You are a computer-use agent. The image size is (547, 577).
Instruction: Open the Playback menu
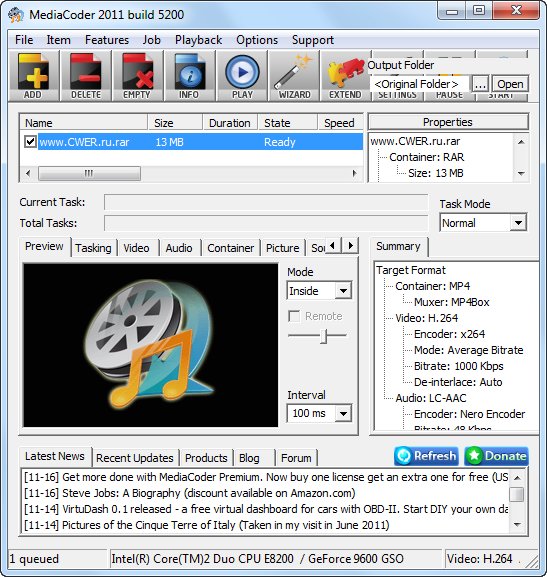198,40
